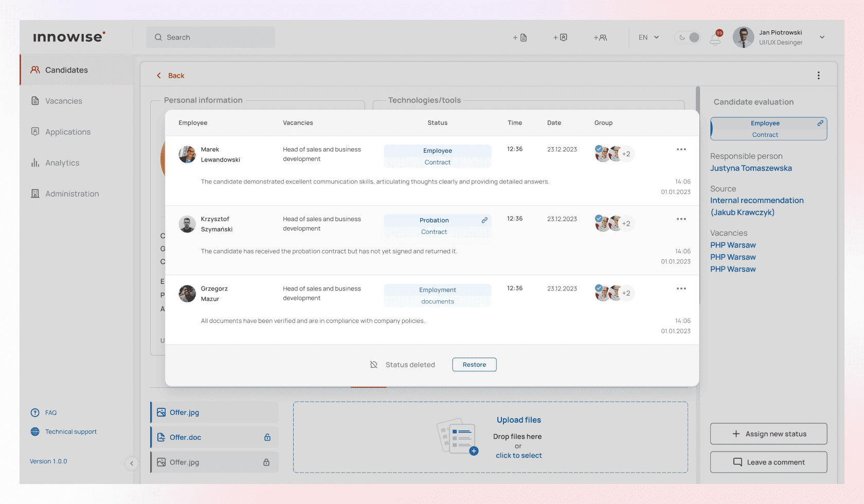Open the Offer.doc file

214,437
